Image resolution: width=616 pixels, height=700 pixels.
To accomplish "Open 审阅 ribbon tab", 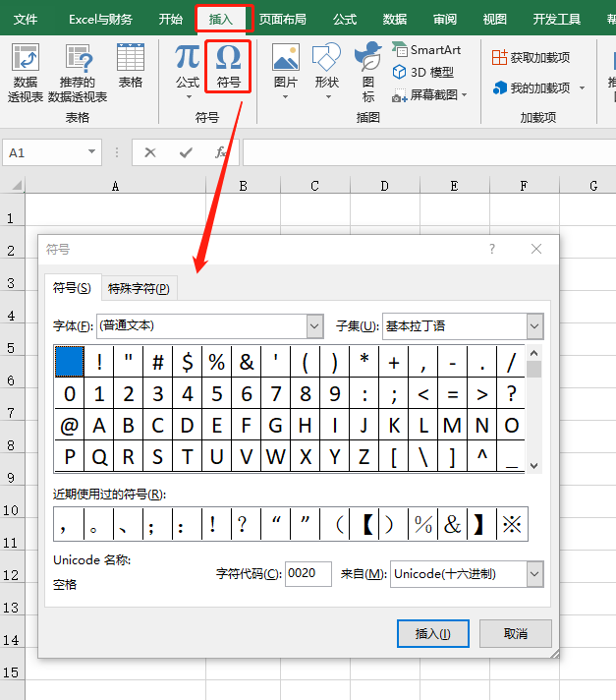I will (x=445, y=20).
